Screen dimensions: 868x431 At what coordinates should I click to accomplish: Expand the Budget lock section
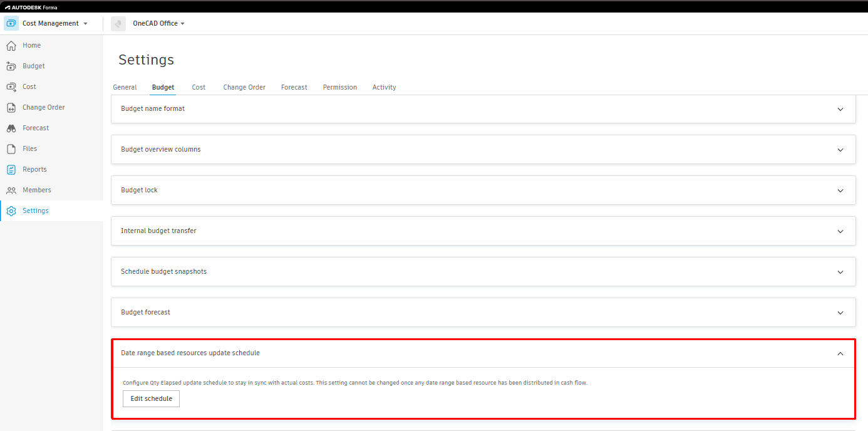click(840, 190)
